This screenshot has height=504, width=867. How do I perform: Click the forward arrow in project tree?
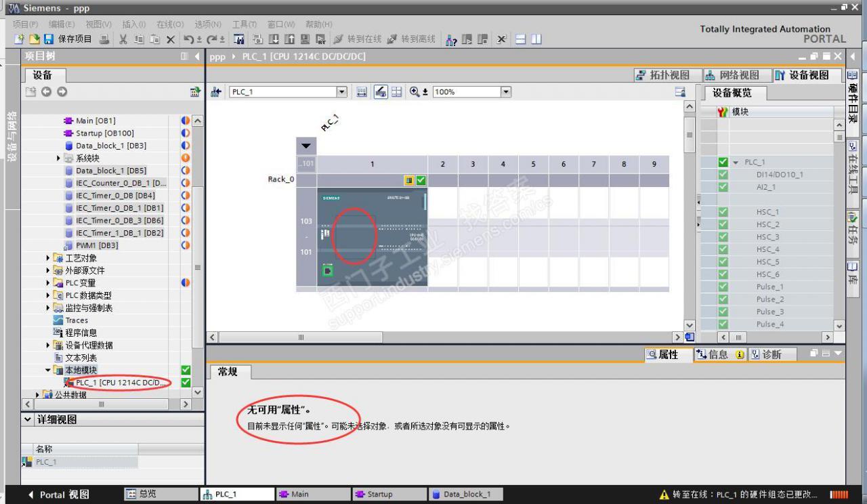click(62, 92)
